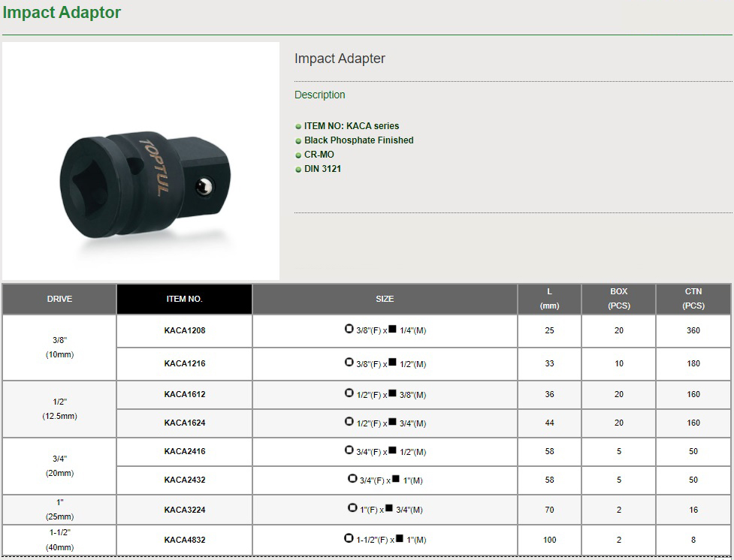The height and width of the screenshot is (560, 734).
Task: Click the black square icon in the KACA2432 row
Action: click(395, 478)
